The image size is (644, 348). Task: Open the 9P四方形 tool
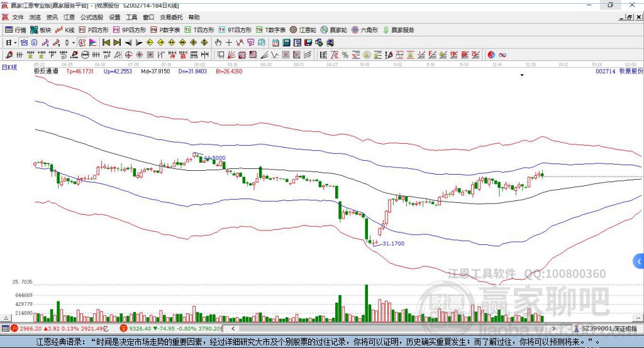tap(130, 30)
